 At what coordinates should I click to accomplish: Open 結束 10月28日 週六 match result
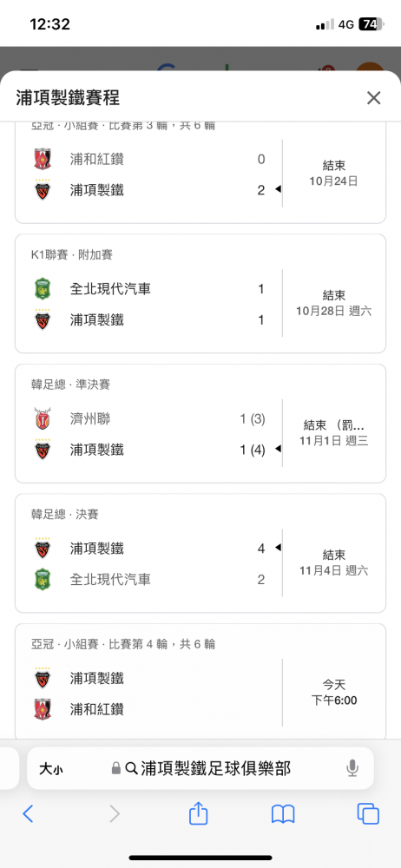pyautogui.click(x=334, y=303)
